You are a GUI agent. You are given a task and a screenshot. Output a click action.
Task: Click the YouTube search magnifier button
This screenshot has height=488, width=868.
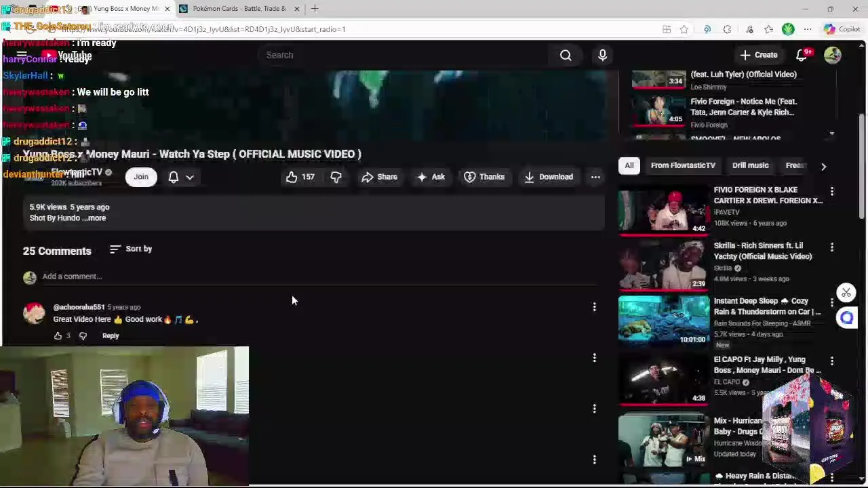[566, 55]
